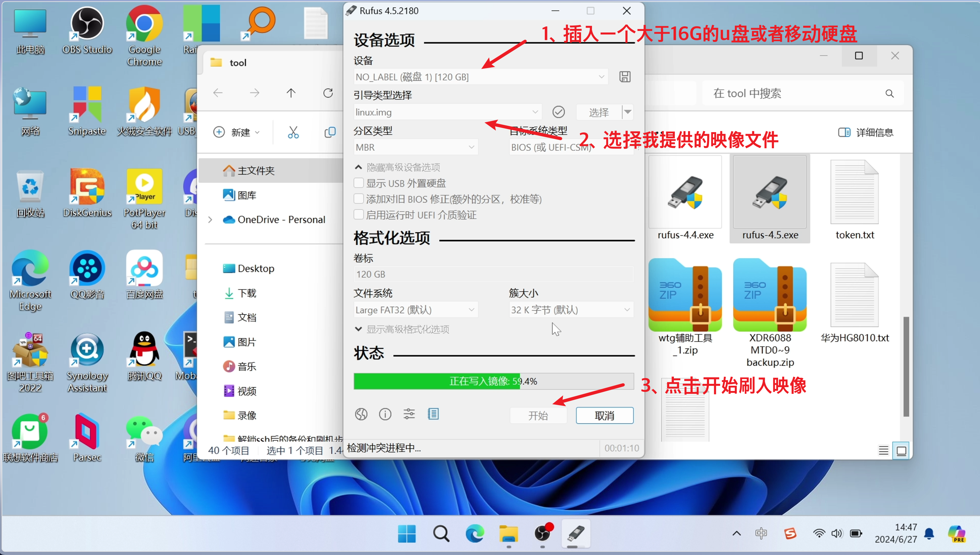Go up one folder in tool window
The width and height of the screenshot is (980, 555).
(291, 93)
